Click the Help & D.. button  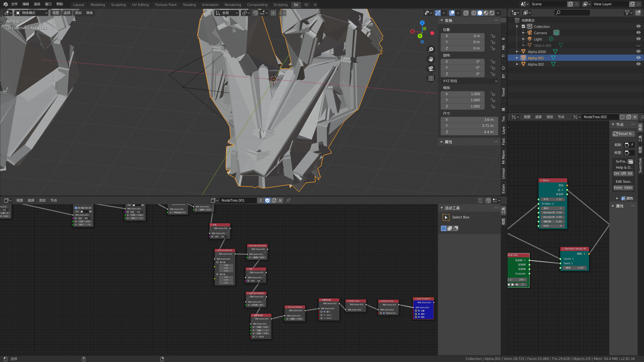tap(623, 167)
